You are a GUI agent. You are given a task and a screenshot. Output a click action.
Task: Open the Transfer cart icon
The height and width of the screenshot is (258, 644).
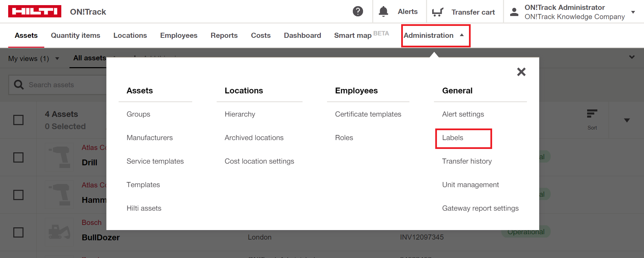tap(437, 12)
